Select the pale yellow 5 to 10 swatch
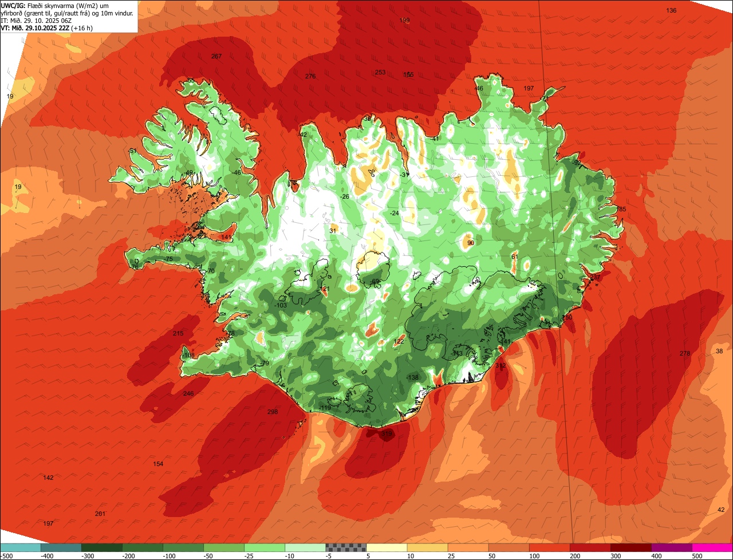733x560 pixels. click(386, 547)
